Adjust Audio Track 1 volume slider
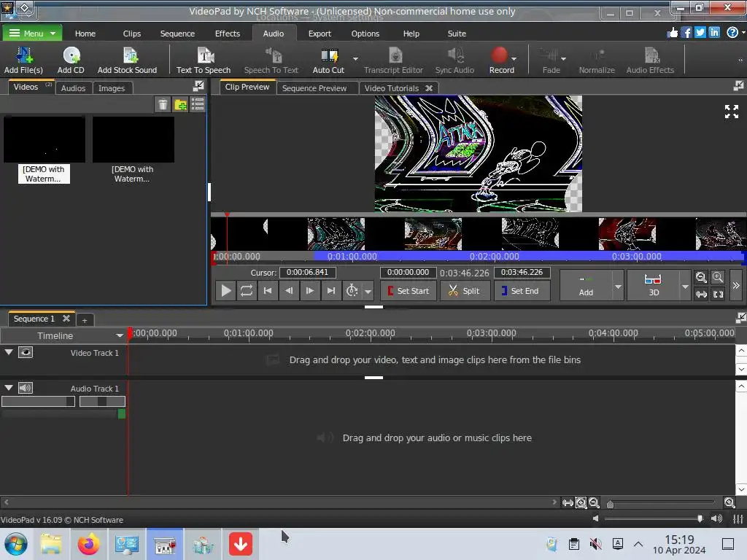Image resolution: width=747 pixels, height=560 pixels. pos(38,402)
